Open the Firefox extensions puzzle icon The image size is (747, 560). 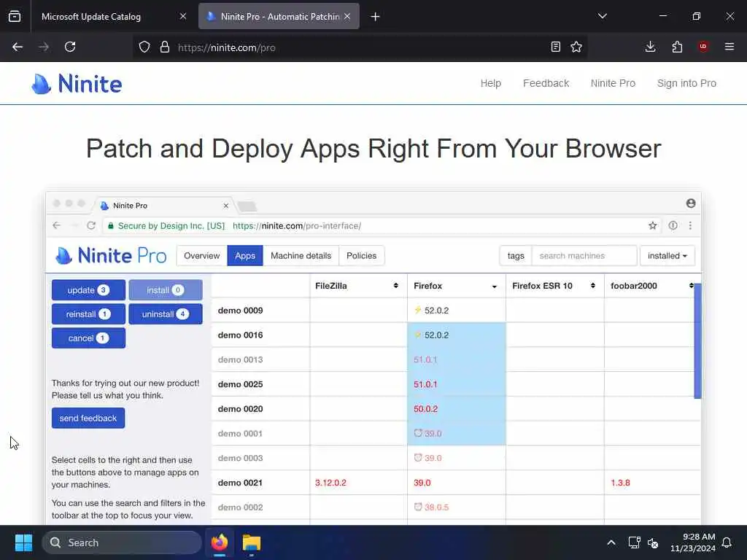677,47
